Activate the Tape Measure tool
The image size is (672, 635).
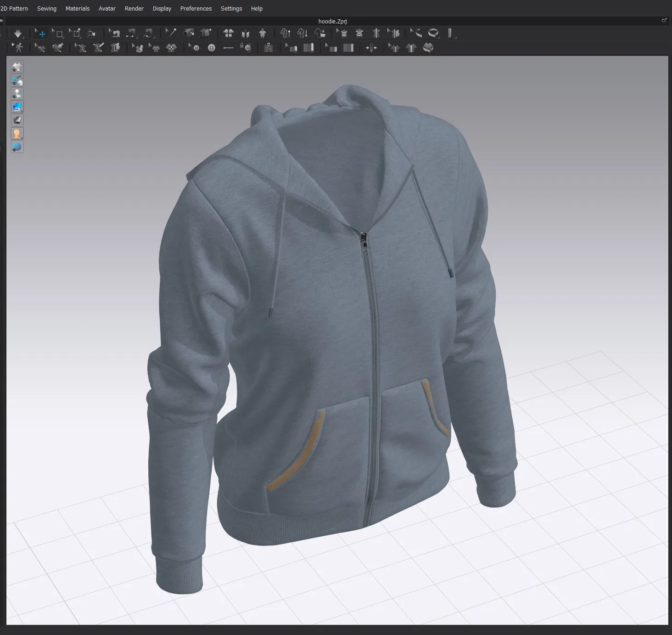(433, 33)
